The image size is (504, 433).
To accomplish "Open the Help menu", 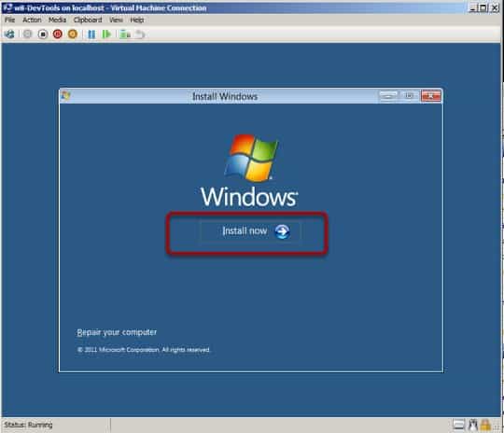I will point(137,20).
